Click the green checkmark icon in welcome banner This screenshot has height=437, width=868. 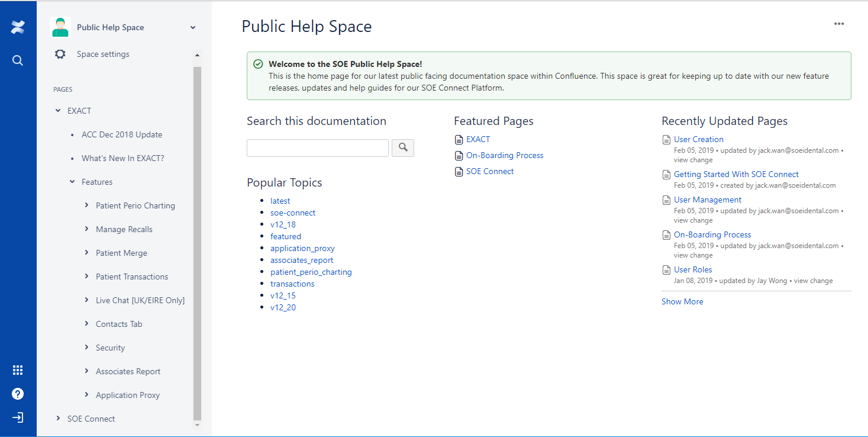(257, 64)
